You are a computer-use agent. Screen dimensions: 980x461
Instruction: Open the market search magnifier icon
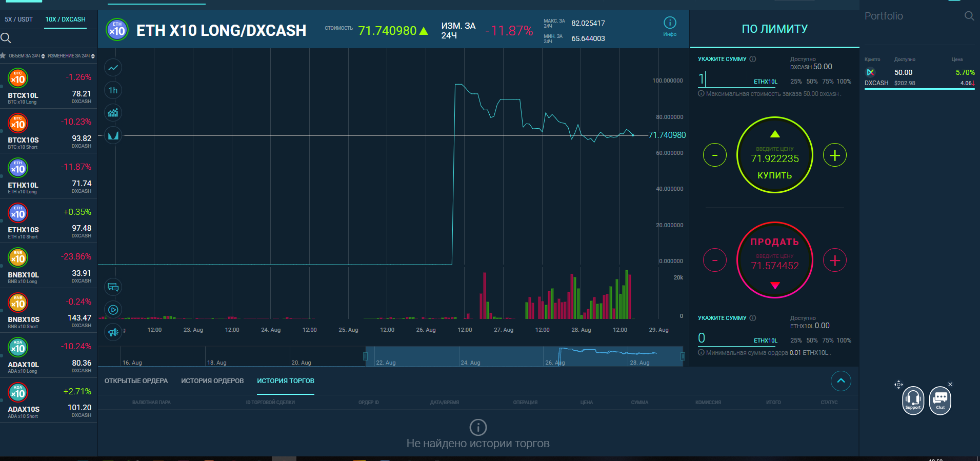(x=6, y=38)
